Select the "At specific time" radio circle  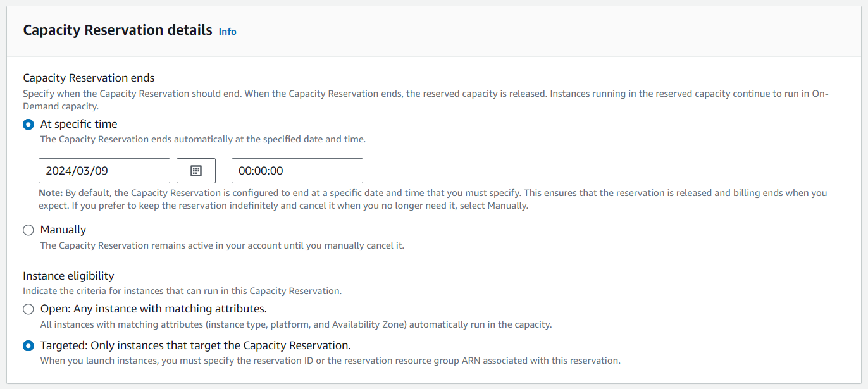28,125
